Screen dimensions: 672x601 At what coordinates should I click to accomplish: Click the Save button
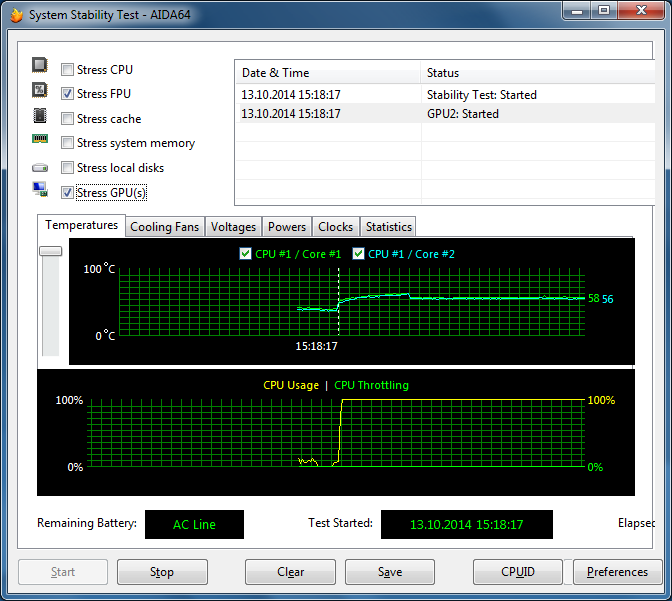[x=390, y=572]
